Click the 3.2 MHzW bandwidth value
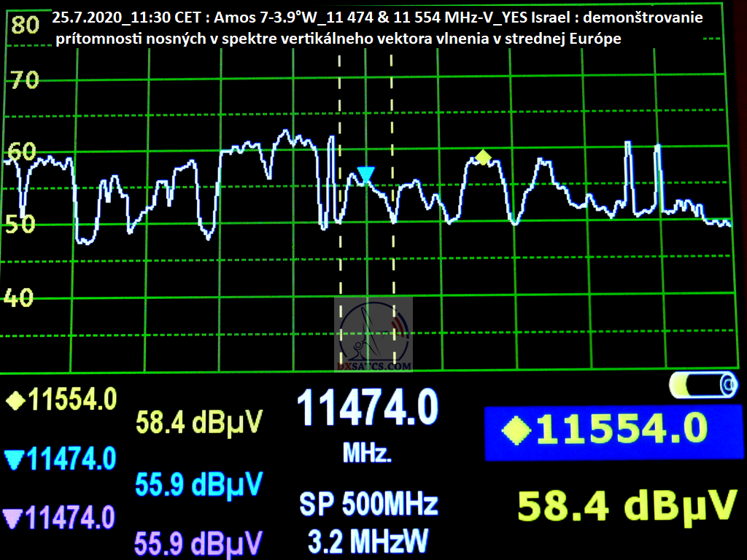The height and width of the screenshot is (560, 747). pyautogui.click(x=368, y=541)
